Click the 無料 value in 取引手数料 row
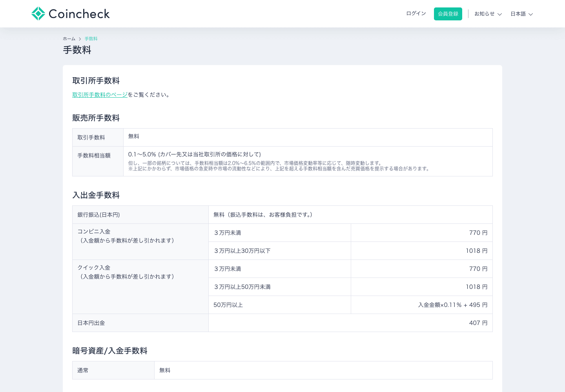565x392 pixels. point(134,136)
